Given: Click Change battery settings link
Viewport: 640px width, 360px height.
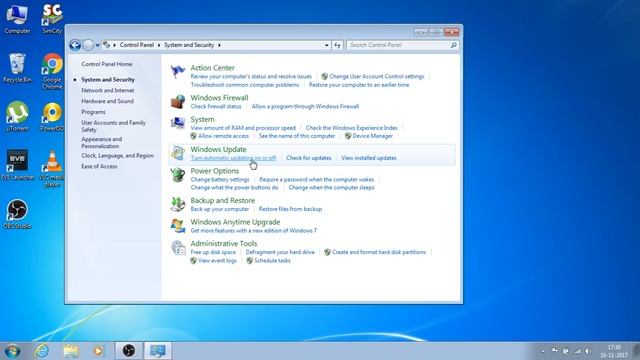Looking at the screenshot, I should (220, 180).
